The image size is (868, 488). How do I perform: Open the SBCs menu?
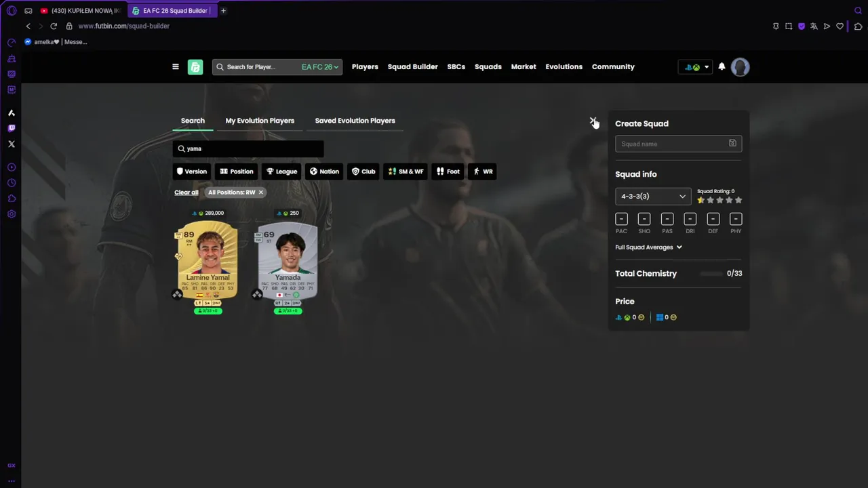[456, 66]
